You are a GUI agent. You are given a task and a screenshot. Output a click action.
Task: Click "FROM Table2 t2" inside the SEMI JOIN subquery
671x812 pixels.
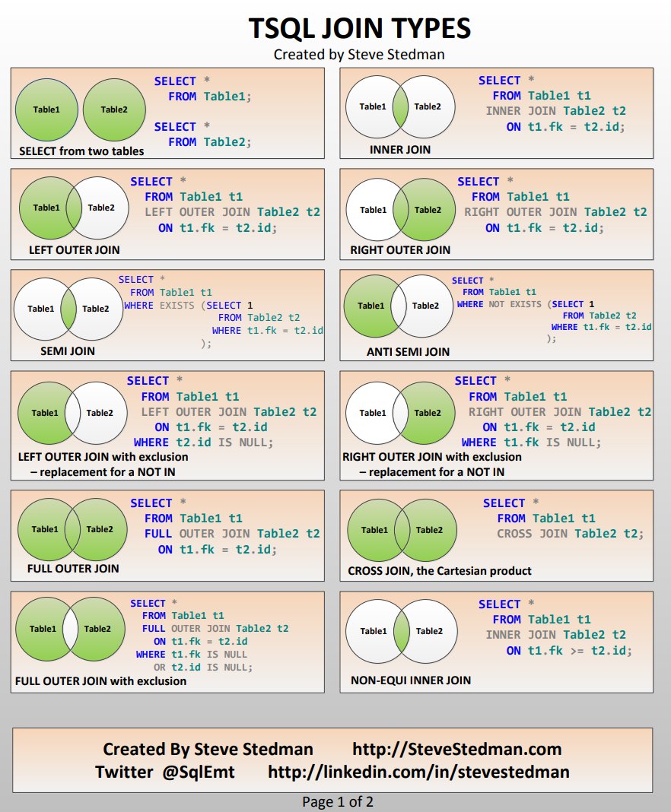pos(259,318)
